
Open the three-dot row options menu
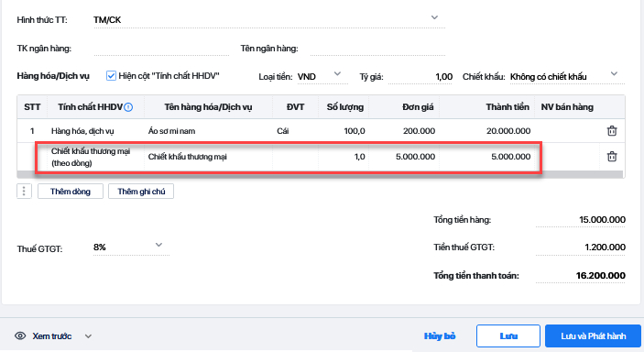point(24,192)
